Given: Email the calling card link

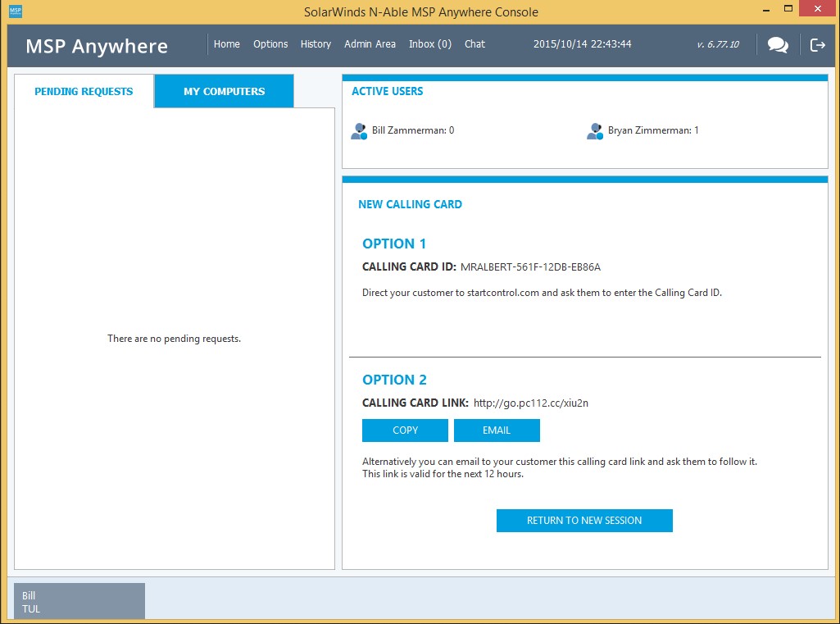Looking at the screenshot, I should [497, 430].
